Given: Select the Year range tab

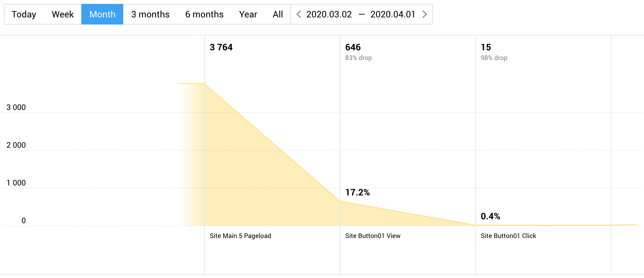Looking at the screenshot, I should [x=248, y=14].
